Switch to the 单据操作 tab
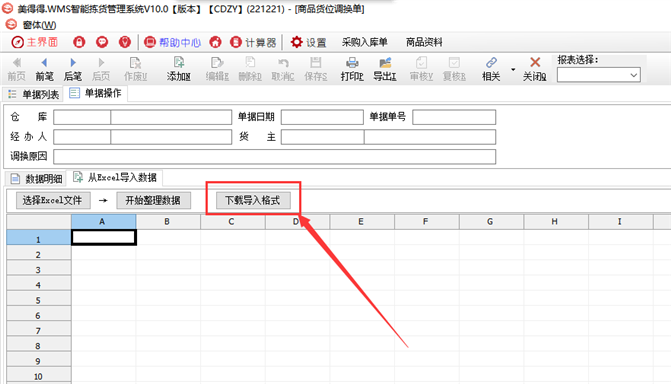Screen dimensions: 671x384 point(95,93)
